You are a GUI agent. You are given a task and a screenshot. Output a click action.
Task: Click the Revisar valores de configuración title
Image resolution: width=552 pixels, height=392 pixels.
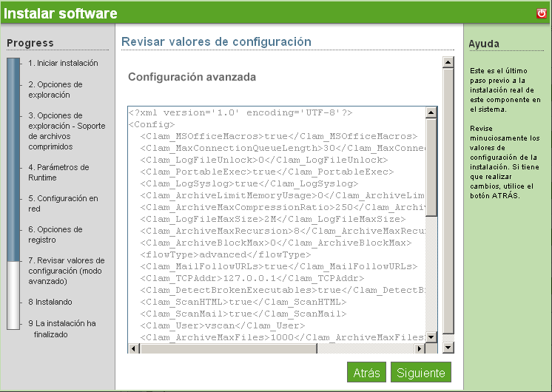point(216,41)
